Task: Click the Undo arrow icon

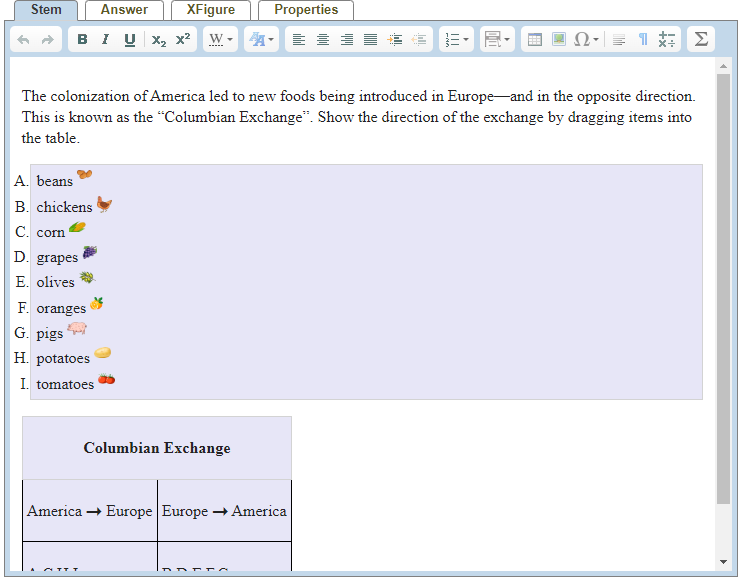Action: pyautogui.click(x=24, y=40)
